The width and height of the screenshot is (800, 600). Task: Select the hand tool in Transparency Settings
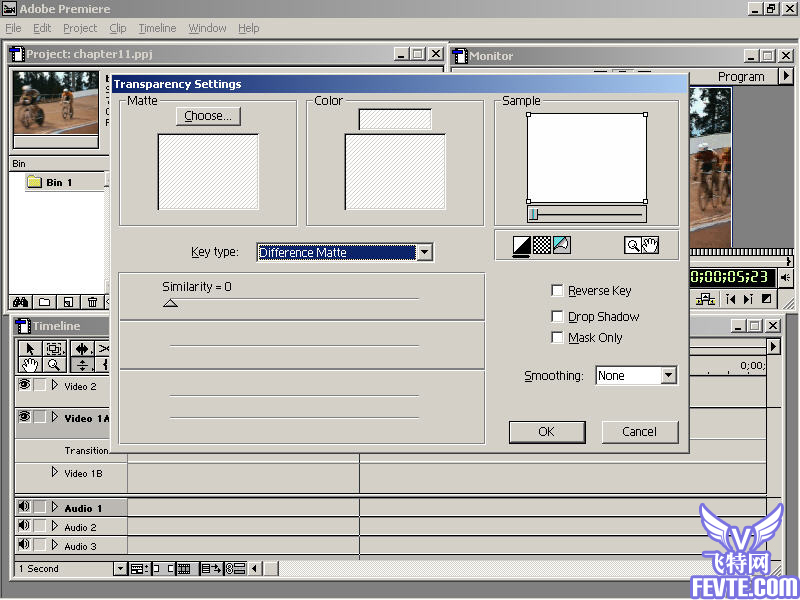(x=651, y=245)
